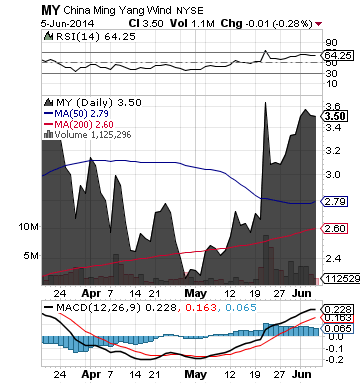This screenshot has height=384, width=360.
Task: Click the 30 mark on the RSI axis
Action: tap(332, 73)
